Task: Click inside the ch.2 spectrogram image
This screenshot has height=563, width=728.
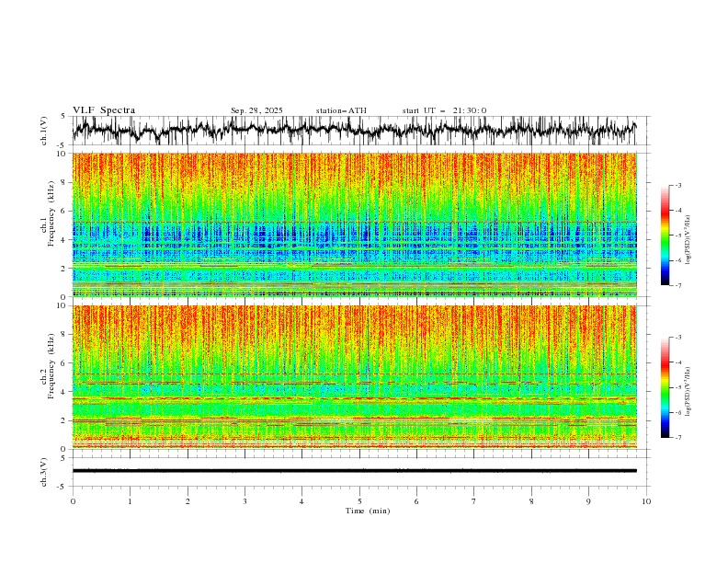Action: (x=355, y=377)
